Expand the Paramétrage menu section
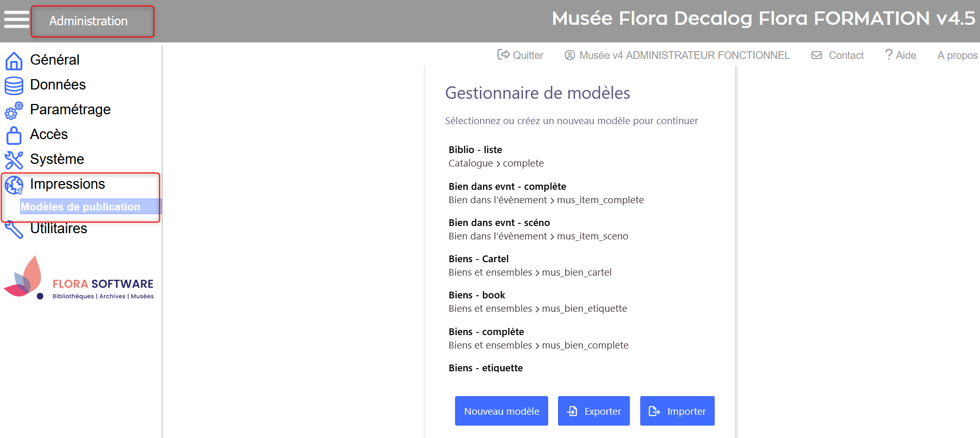Screen dimensions: 980x438 pyautogui.click(x=70, y=110)
